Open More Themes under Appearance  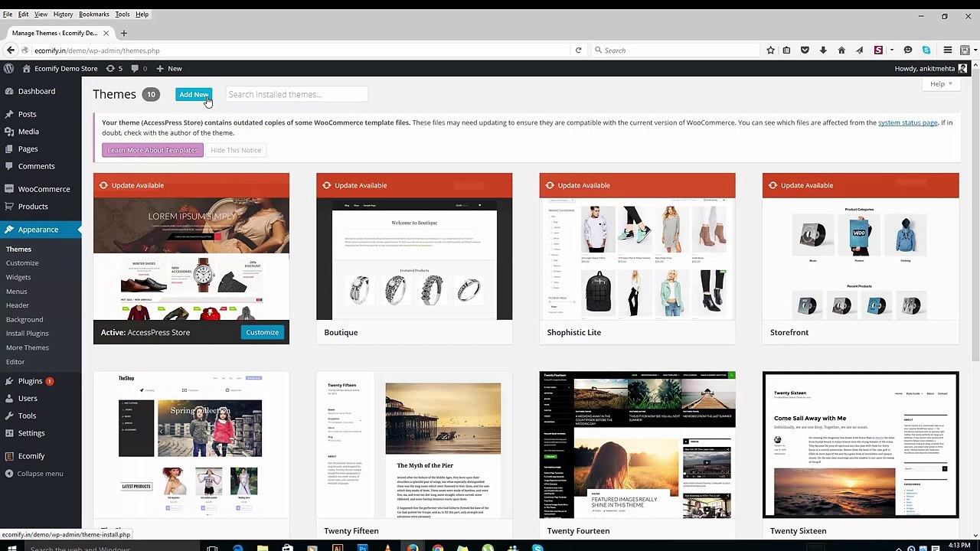(x=28, y=348)
